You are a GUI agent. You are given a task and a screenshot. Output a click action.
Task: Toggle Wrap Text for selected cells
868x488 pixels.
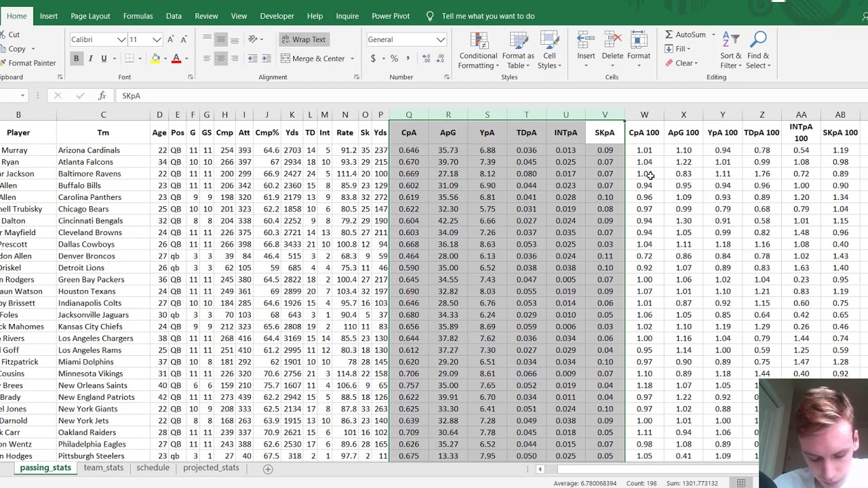click(303, 39)
